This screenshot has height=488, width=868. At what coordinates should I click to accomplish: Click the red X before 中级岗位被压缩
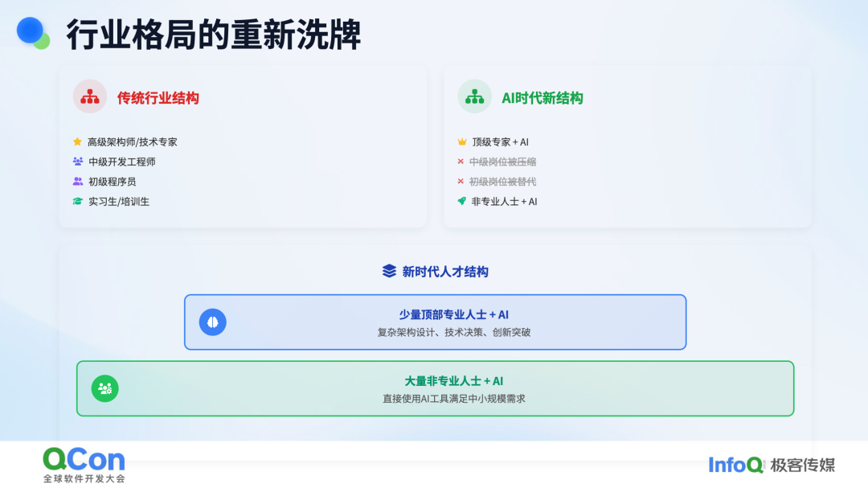tap(461, 162)
